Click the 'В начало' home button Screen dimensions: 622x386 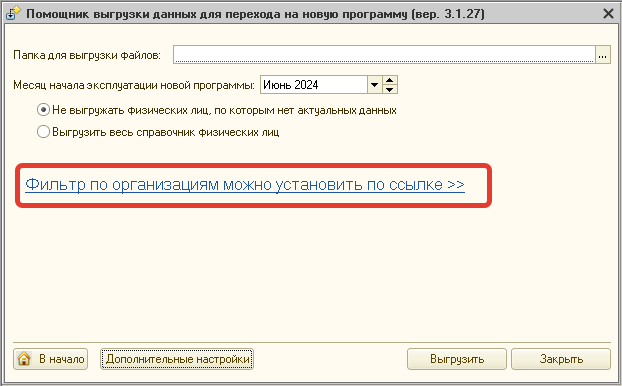[x=50, y=359]
